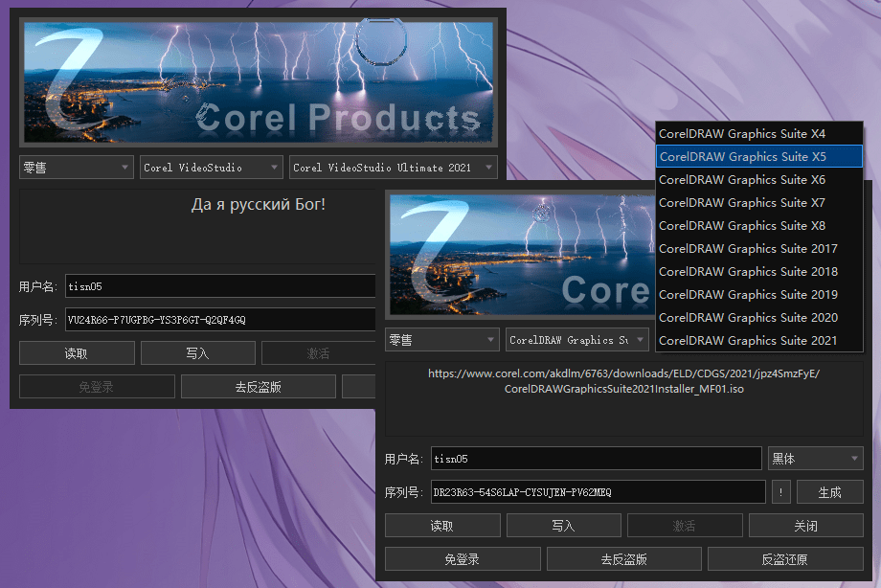
Task: Click 读取 button in front window
Action: (x=442, y=526)
